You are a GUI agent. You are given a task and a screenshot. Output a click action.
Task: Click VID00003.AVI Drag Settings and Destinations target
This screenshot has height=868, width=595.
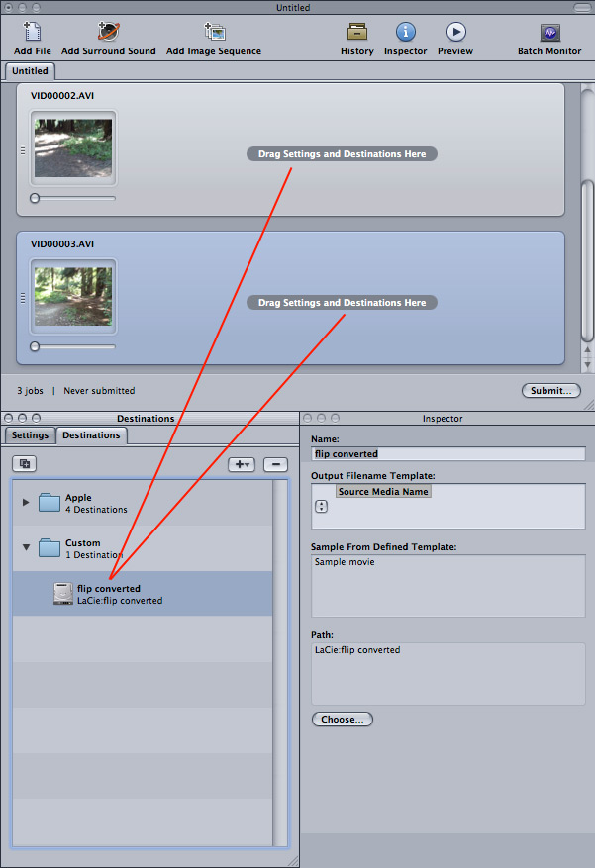pyautogui.click(x=343, y=303)
